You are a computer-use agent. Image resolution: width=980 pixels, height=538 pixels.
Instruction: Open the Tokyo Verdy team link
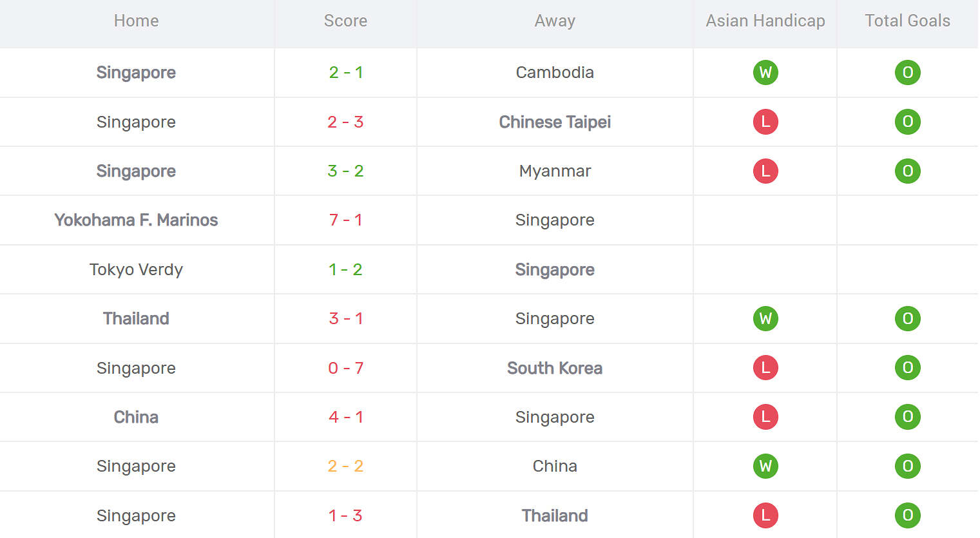coord(136,269)
